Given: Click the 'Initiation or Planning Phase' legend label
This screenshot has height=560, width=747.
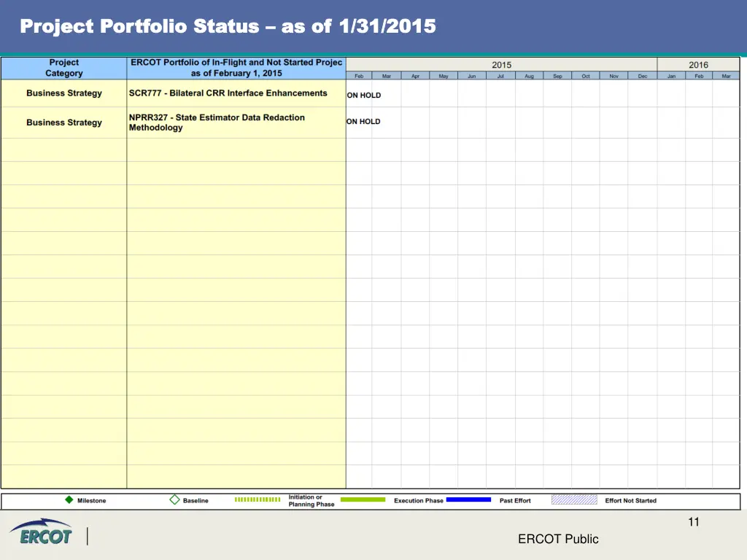Looking at the screenshot, I should pos(311,500).
